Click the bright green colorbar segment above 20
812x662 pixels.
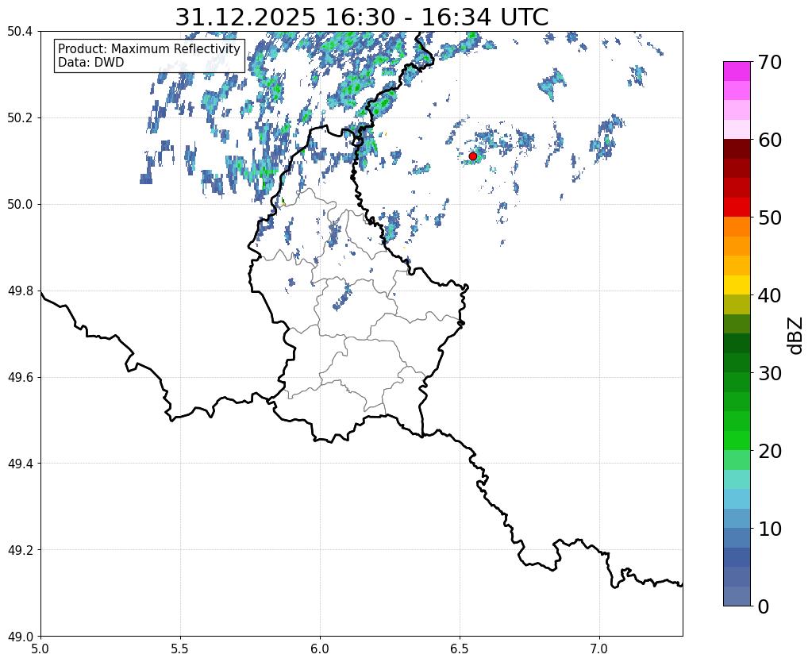pos(737,441)
